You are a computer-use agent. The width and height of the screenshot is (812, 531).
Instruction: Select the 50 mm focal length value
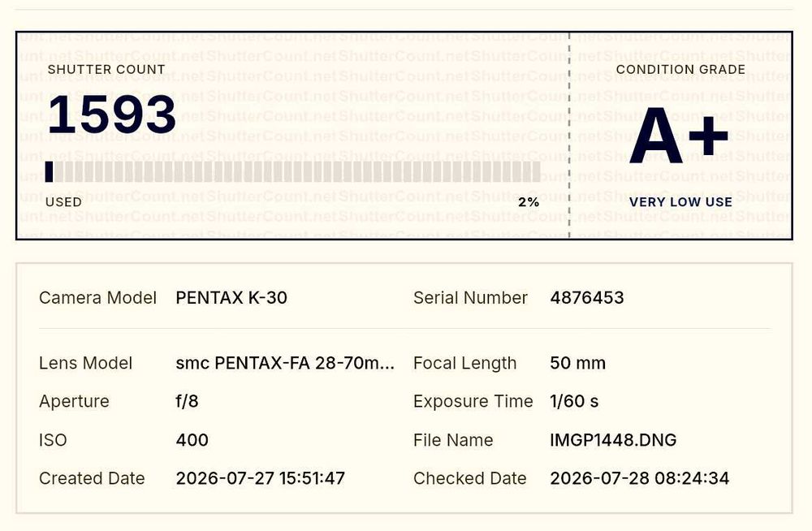point(577,363)
